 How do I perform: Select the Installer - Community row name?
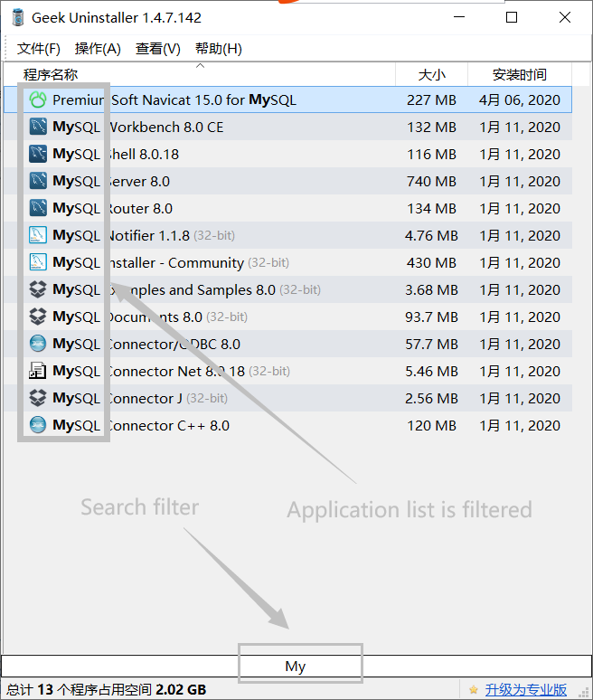(171, 262)
